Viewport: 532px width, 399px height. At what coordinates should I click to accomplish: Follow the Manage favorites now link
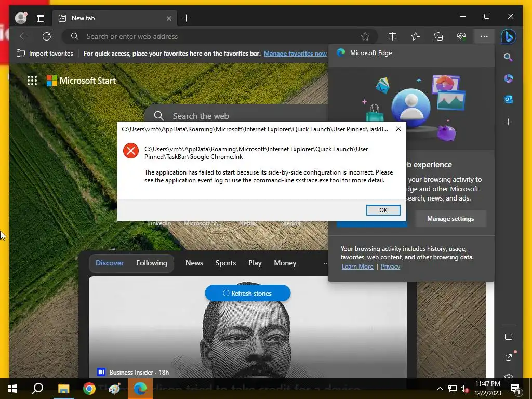(x=295, y=54)
